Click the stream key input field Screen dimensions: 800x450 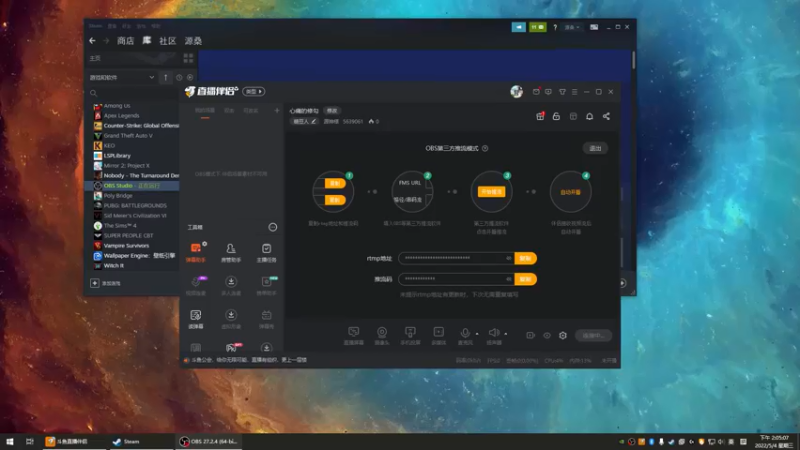coord(456,279)
